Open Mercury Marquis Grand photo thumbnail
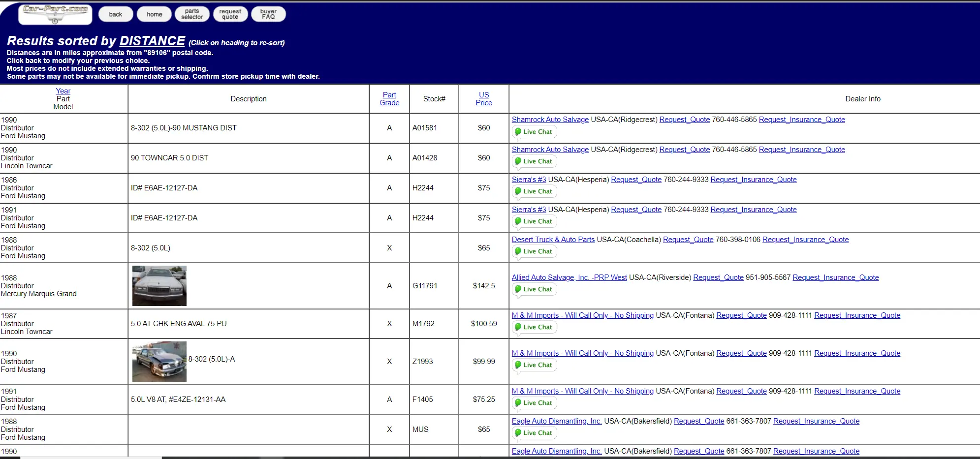The height and width of the screenshot is (459, 980). click(159, 286)
